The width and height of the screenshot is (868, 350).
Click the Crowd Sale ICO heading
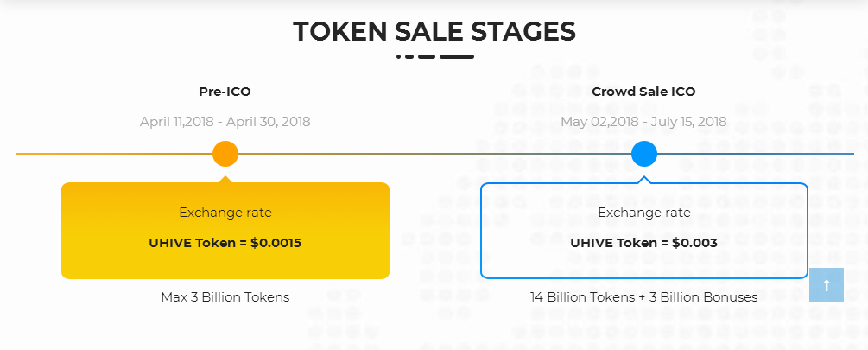[x=643, y=92]
